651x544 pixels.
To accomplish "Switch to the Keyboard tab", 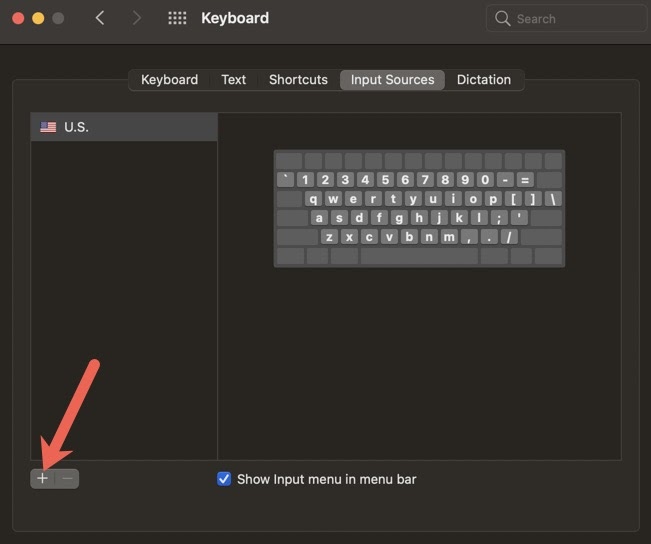I will pos(169,80).
